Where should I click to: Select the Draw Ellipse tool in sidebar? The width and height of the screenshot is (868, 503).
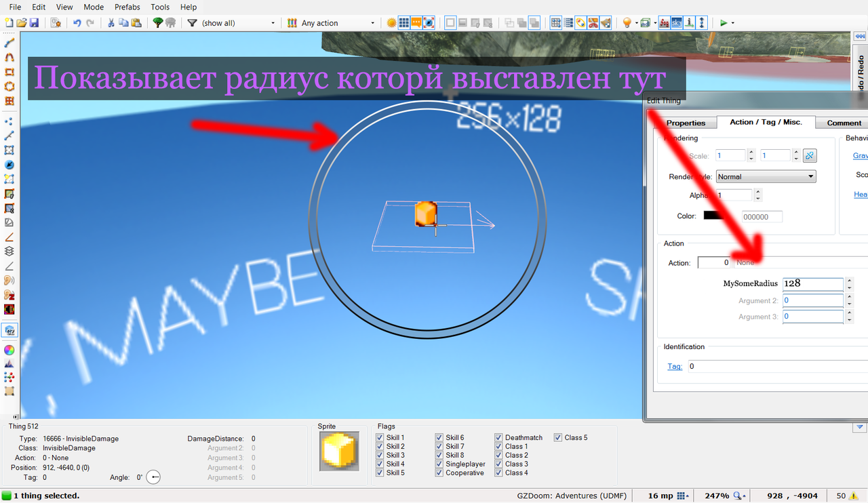pyautogui.click(x=9, y=87)
